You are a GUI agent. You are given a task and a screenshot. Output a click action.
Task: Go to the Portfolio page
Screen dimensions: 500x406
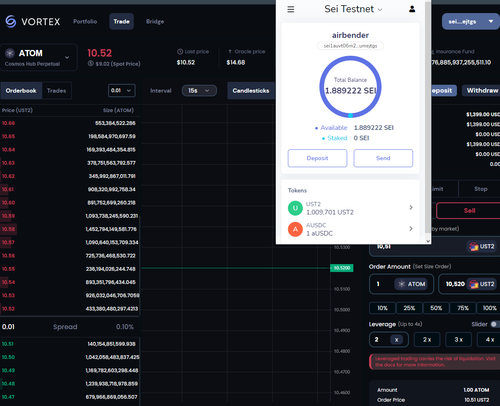click(x=85, y=21)
